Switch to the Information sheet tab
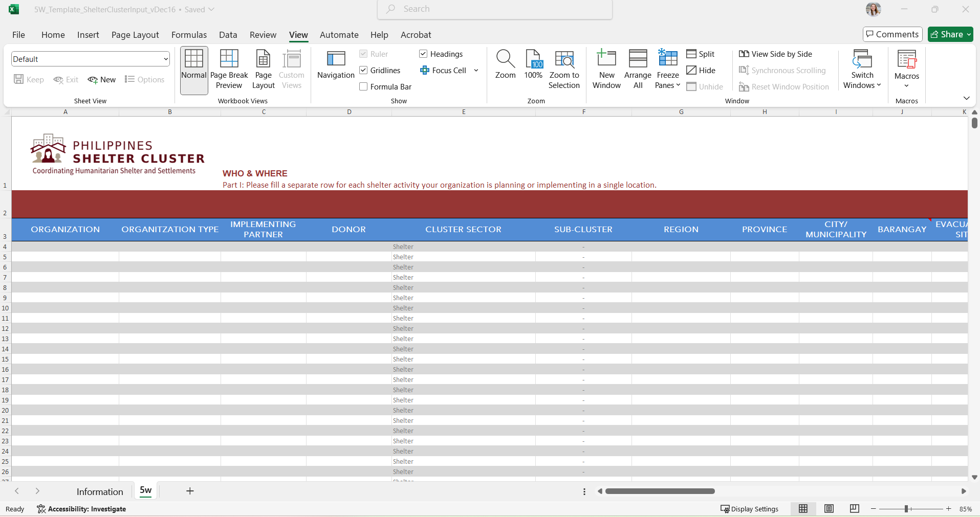This screenshot has height=517, width=980. (100, 491)
